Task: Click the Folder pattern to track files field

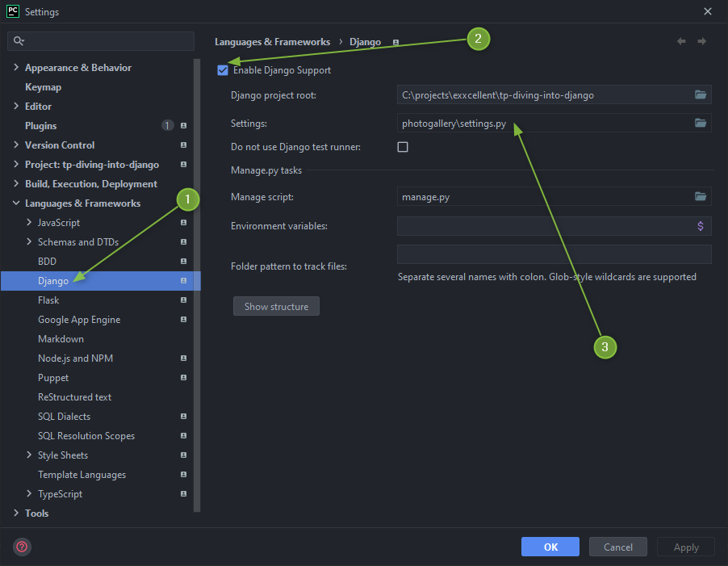Action: tap(554, 254)
